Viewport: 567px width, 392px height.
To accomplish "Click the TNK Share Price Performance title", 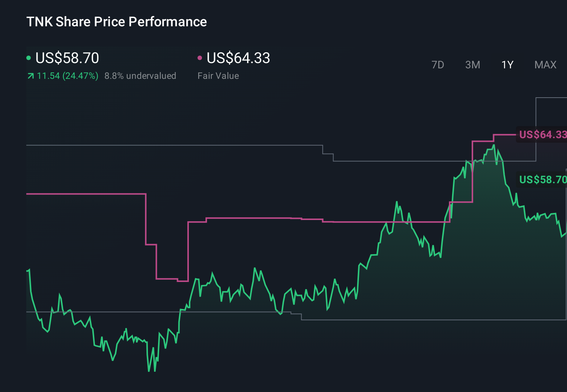I will [x=116, y=22].
